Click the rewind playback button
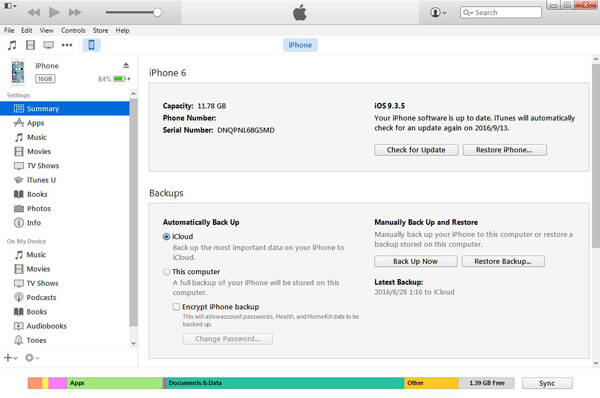Image resolution: width=600 pixels, height=398 pixels. click(34, 12)
